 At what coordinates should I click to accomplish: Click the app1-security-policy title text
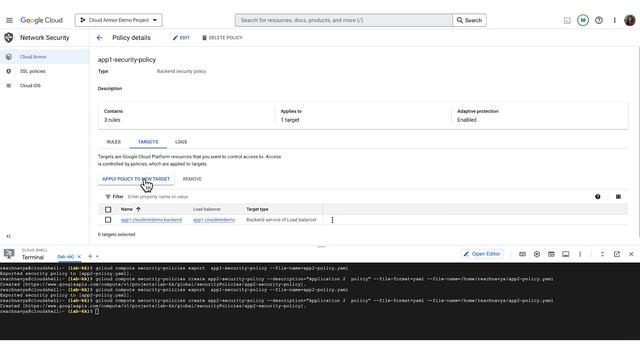(127, 60)
